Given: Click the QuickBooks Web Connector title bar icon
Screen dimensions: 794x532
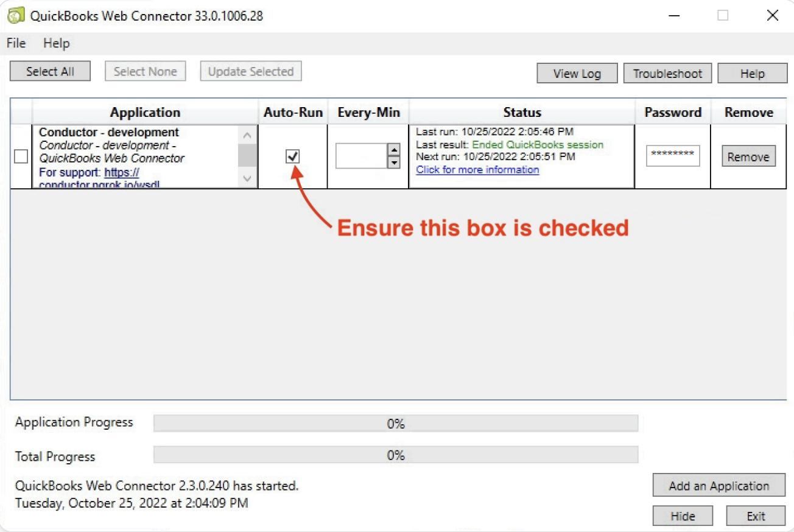Looking at the screenshot, I should tap(16, 16).
